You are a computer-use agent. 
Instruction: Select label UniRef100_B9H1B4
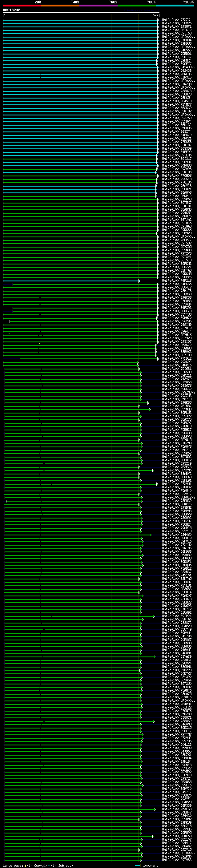176,762
